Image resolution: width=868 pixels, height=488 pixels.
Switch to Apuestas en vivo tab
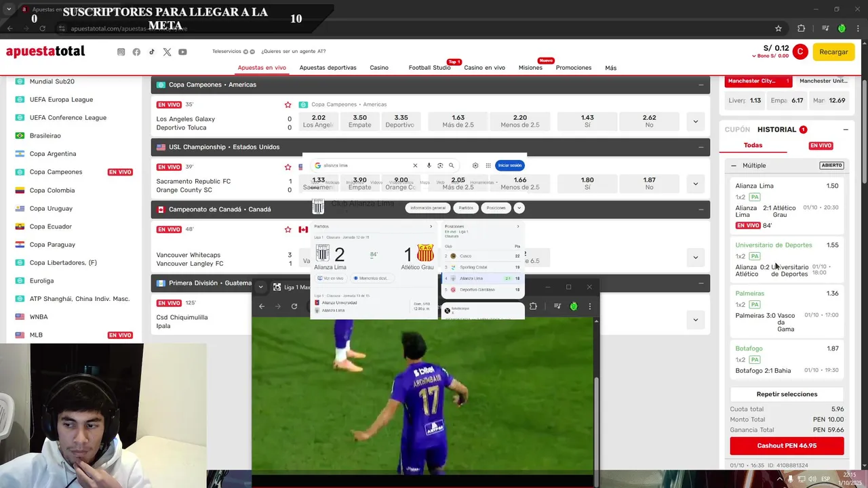pos(262,68)
